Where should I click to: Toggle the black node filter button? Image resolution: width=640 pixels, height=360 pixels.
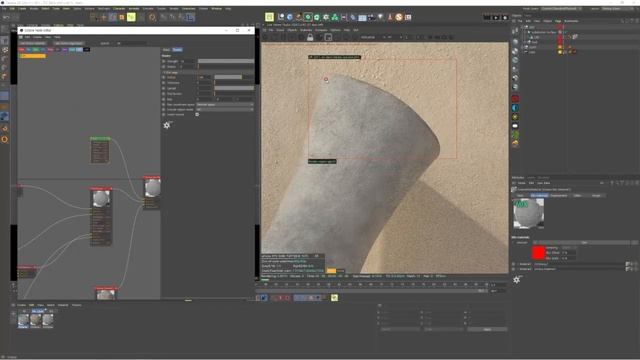87,49
